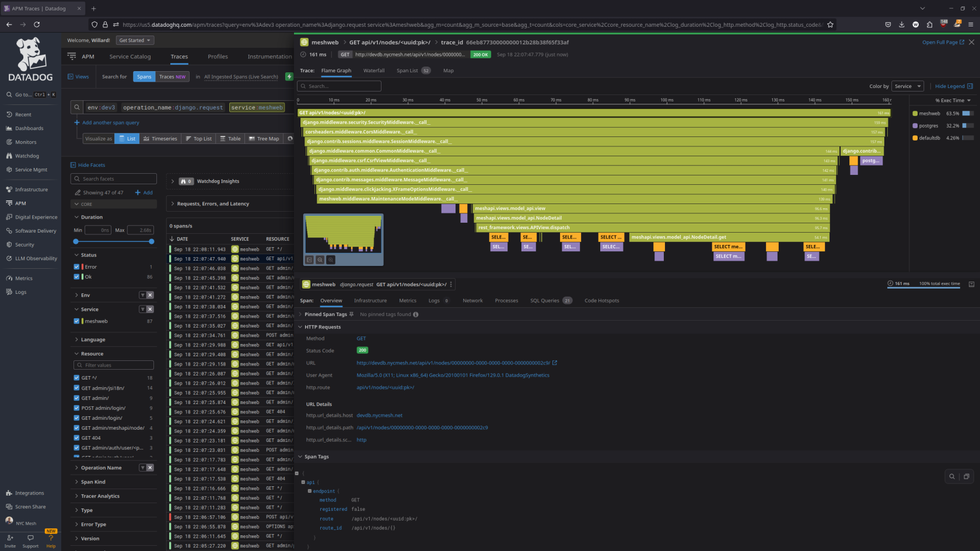980x551 pixels.
Task: Go to the Service Catalog tab
Action: click(130, 57)
